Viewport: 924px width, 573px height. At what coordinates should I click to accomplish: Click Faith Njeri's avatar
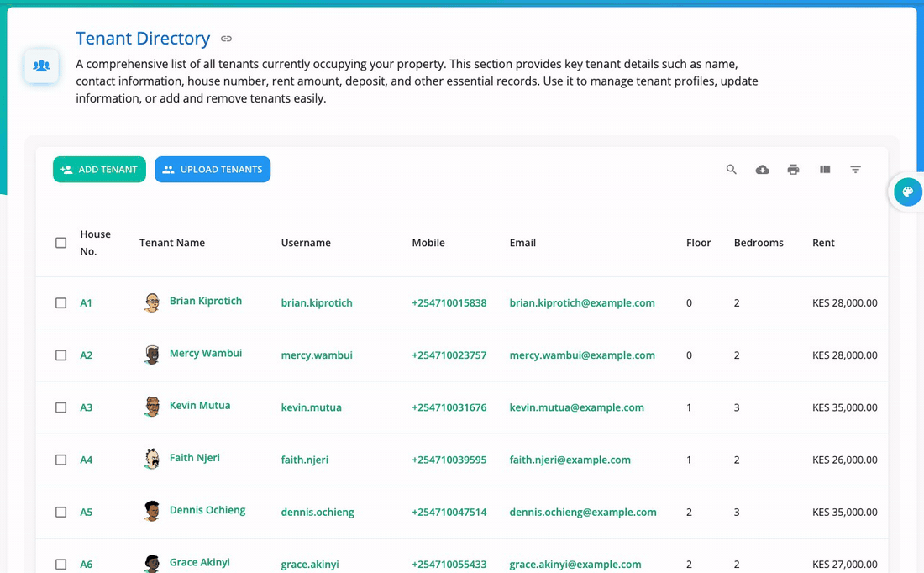[x=152, y=460]
